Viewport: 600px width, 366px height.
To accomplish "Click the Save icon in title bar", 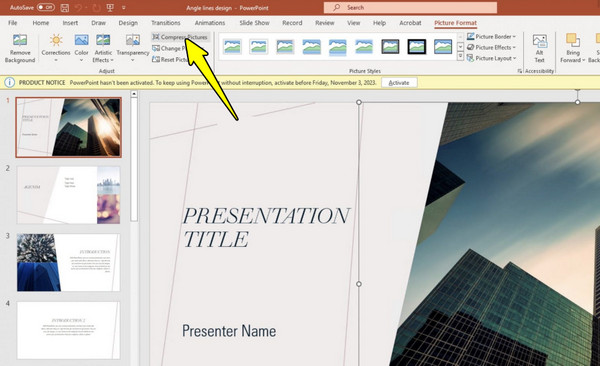I will coord(65,8).
